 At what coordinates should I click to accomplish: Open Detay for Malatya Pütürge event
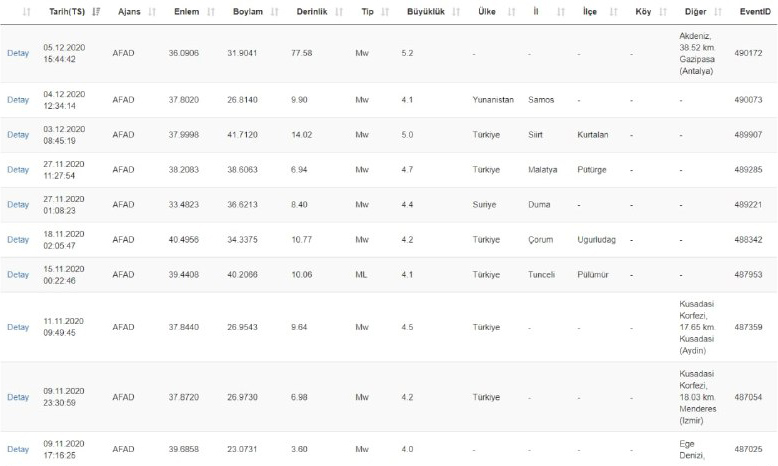click(x=18, y=170)
